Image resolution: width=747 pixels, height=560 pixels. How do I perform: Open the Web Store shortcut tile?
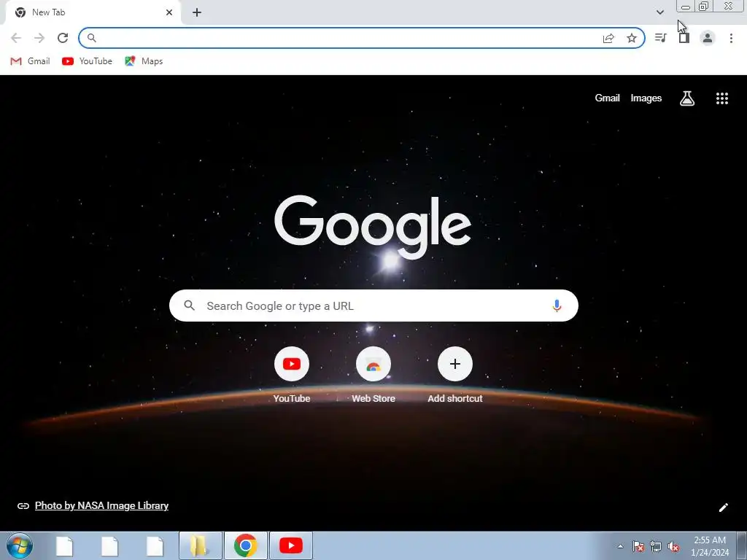pos(373,376)
